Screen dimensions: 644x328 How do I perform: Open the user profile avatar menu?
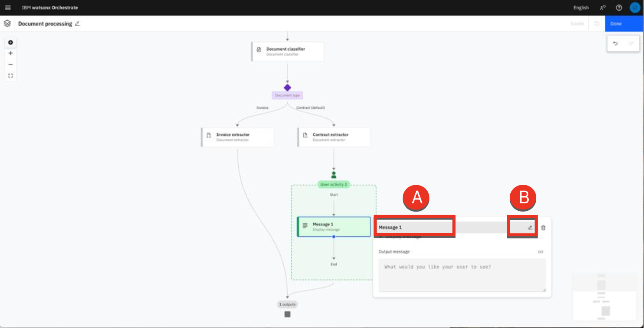click(634, 7)
